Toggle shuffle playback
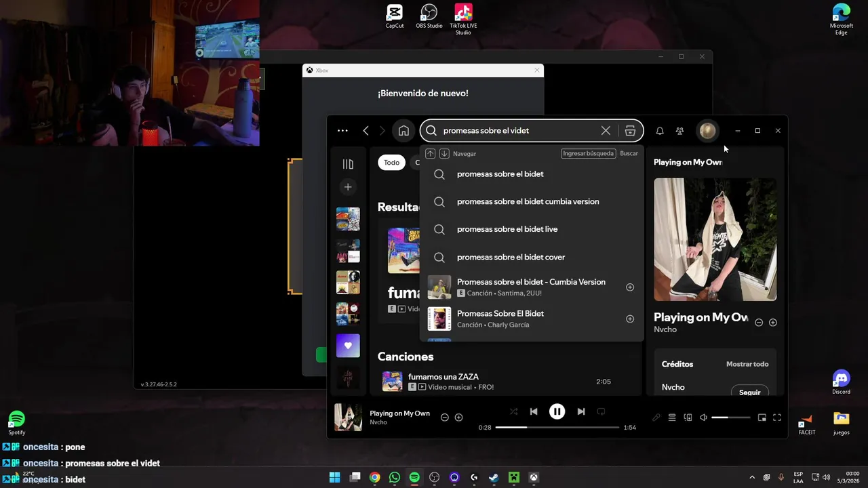This screenshot has height=488, width=868. [513, 411]
